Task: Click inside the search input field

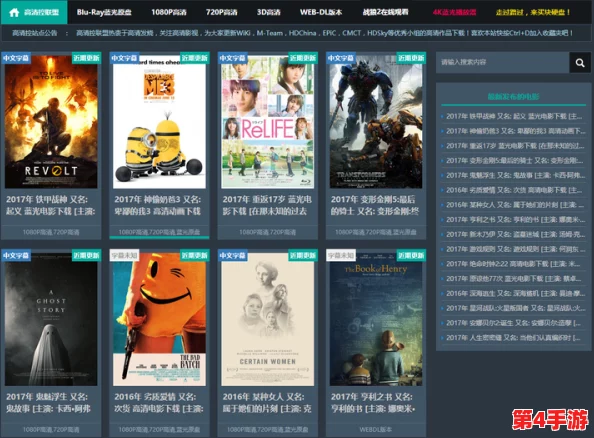Action: tap(503, 63)
